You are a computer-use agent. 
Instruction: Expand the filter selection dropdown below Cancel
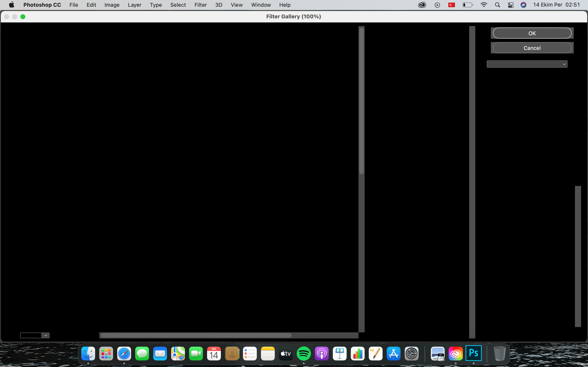(527, 64)
